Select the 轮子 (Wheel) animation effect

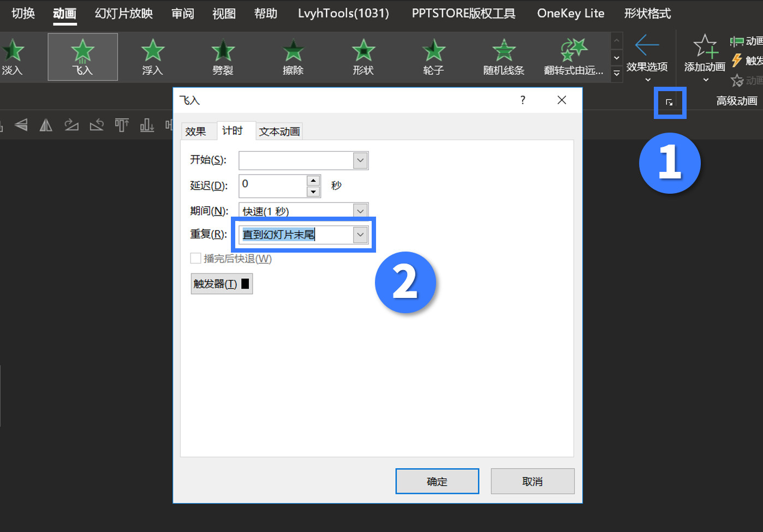click(x=433, y=57)
